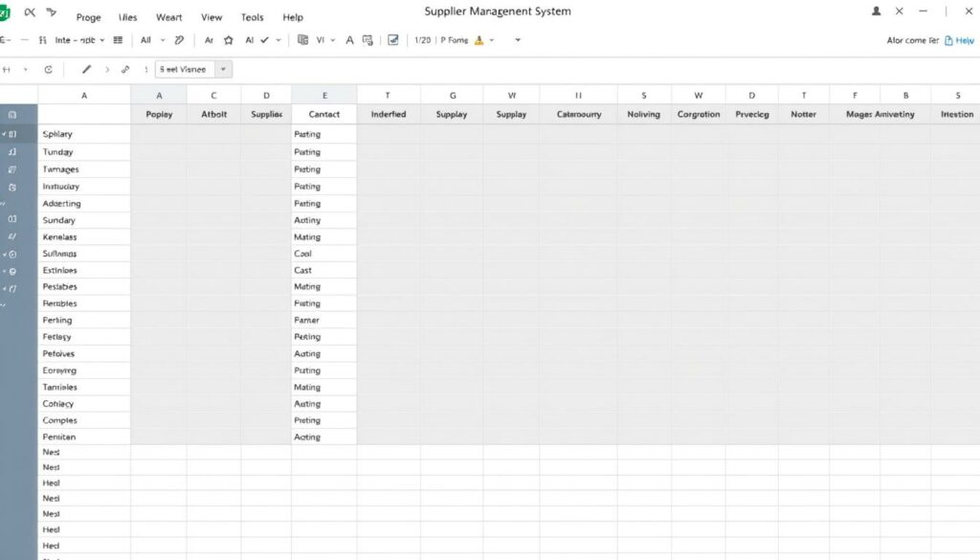Click the Cantact column header
This screenshot has height=560, width=980.
click(x=323, y=114)
